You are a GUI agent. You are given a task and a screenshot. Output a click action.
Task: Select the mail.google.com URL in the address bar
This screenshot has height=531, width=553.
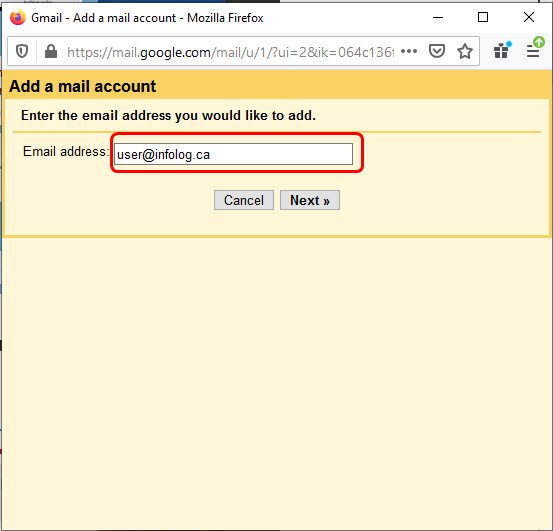point(230,52)
